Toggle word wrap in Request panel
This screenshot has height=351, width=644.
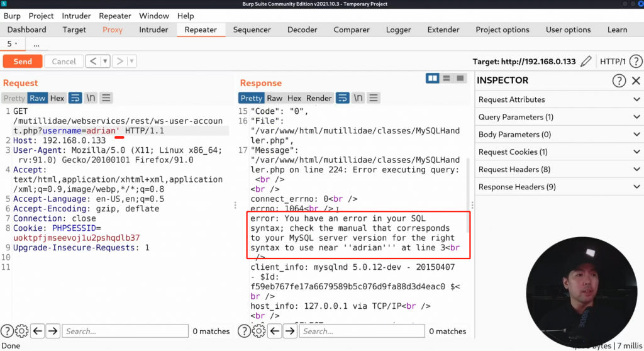(x=75, y=98)
